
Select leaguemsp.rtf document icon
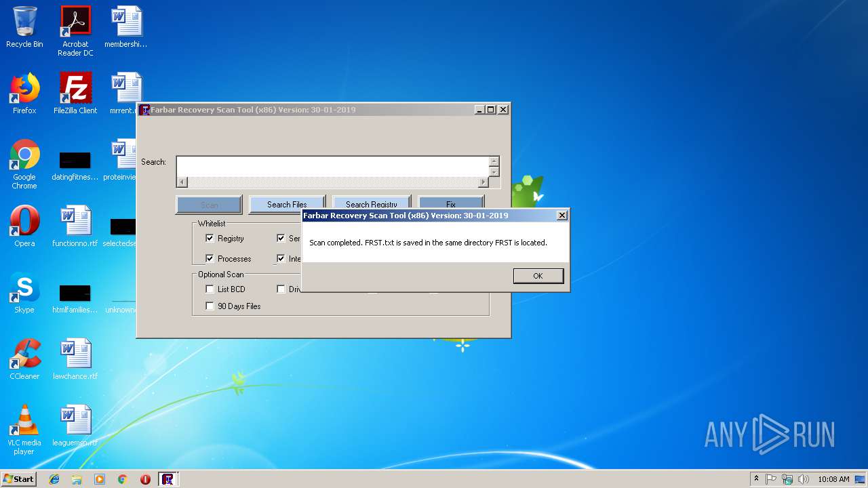point(75,426)
